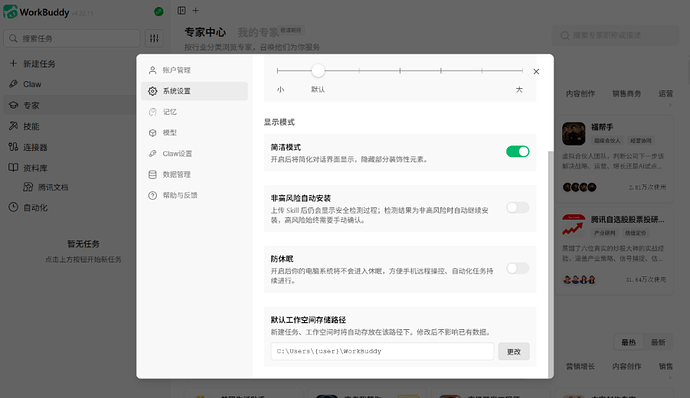Enable 非高风险自动安装 toggle
Viewport: 690px width, 398px height.
tap(518, 207)
